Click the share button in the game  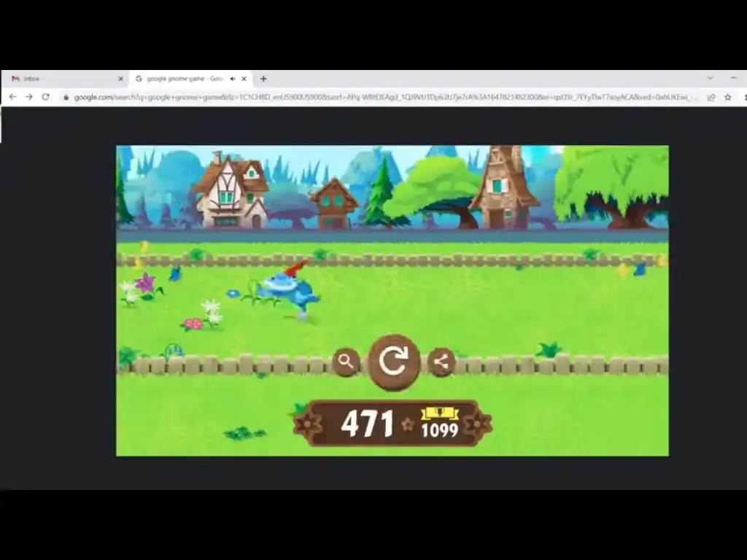point(441,362)
